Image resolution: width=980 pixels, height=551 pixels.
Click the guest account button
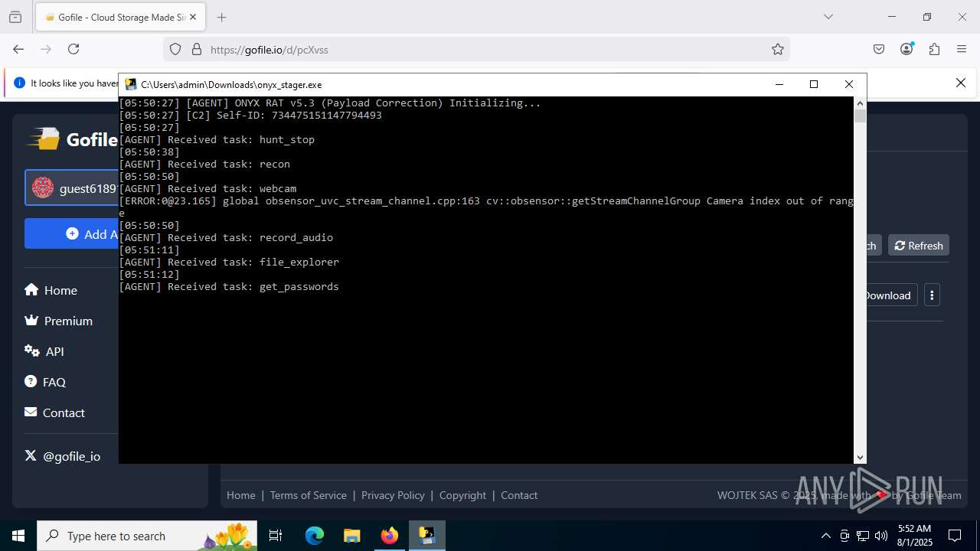72,188
